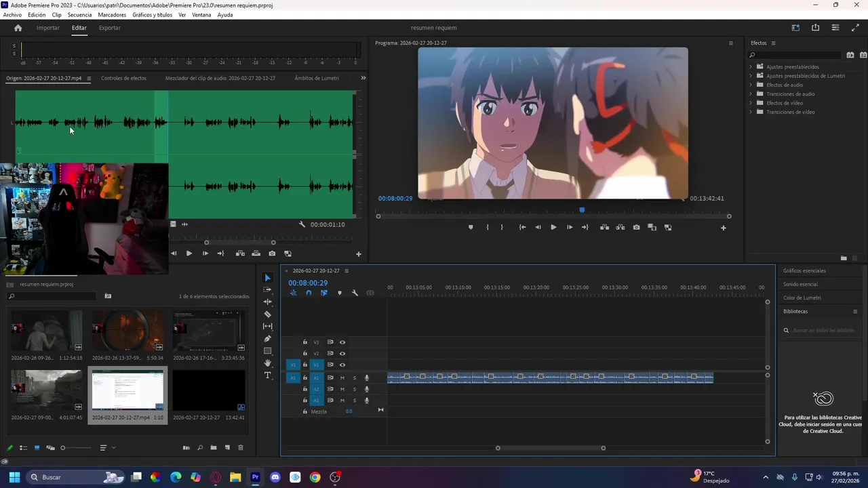This screenshot has height=488, width=868.
Task: Open Program monitor panel menu
Action: [730, 43]
